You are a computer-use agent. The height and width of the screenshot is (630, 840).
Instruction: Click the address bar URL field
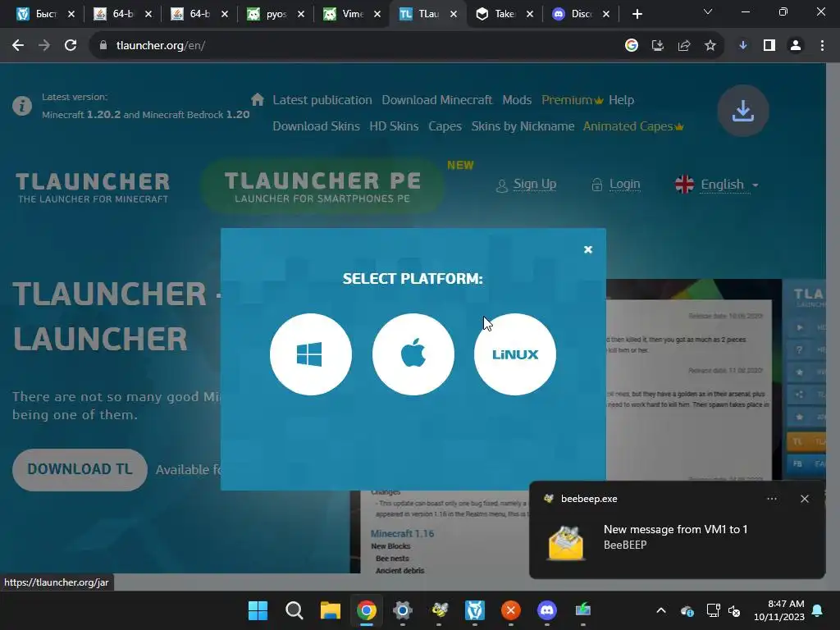coord(354,46)
